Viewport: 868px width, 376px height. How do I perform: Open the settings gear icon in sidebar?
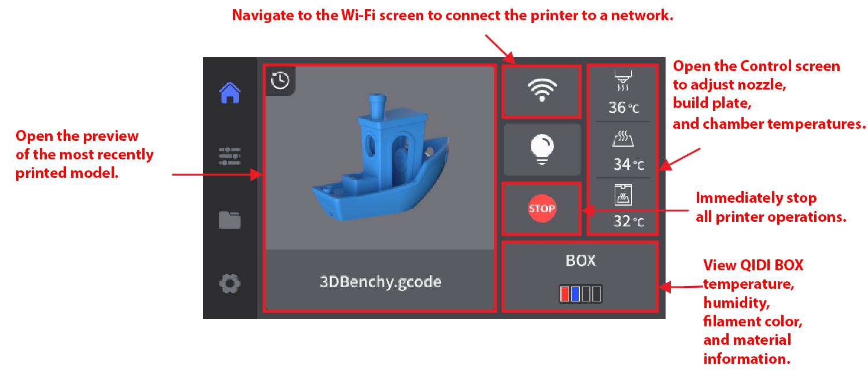[230, 284]
